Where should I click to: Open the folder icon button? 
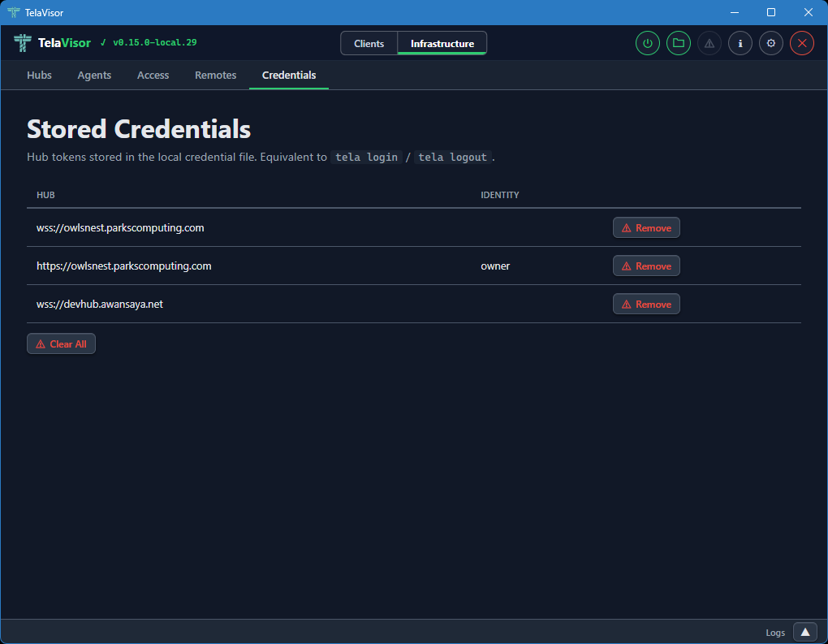(679, 43)
